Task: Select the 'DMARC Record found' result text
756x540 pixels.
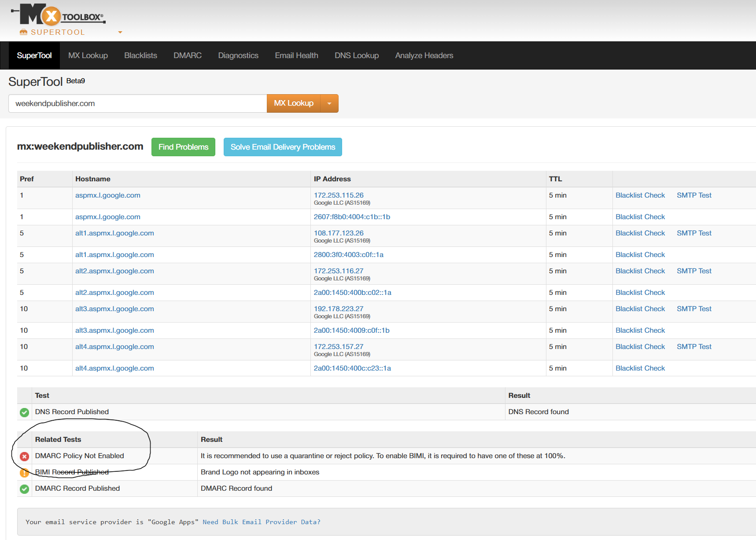Action: tap(236, 489)
